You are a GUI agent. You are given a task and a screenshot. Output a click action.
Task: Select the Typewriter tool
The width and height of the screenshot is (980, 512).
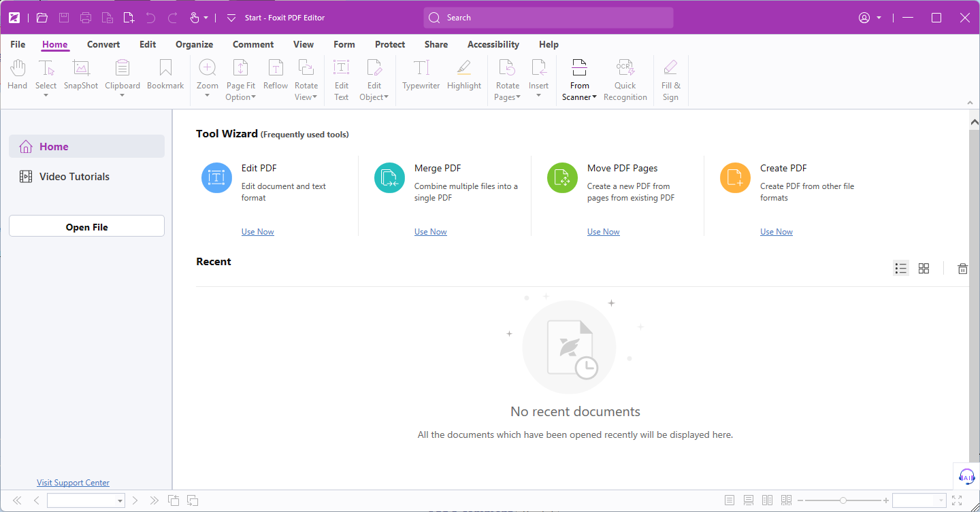pyautogui.click(x=421, y=75)
